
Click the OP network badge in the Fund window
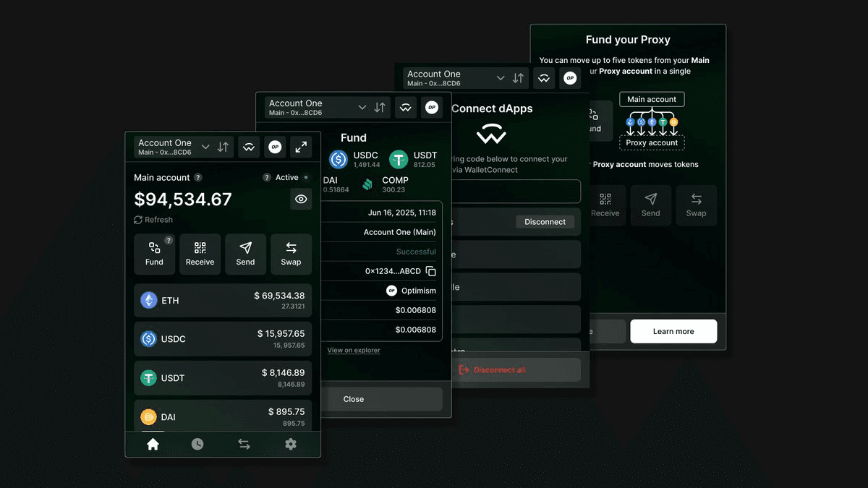[432, 108]
